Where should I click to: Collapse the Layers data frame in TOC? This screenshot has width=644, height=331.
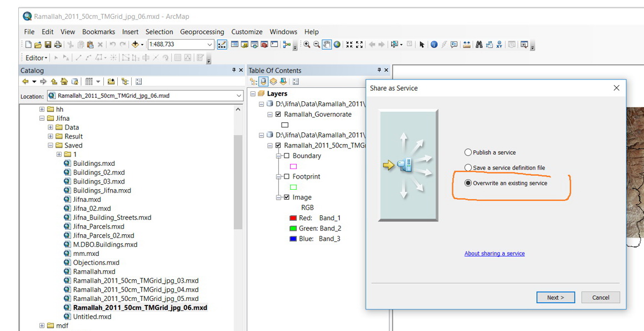click(x=253, y=94)
